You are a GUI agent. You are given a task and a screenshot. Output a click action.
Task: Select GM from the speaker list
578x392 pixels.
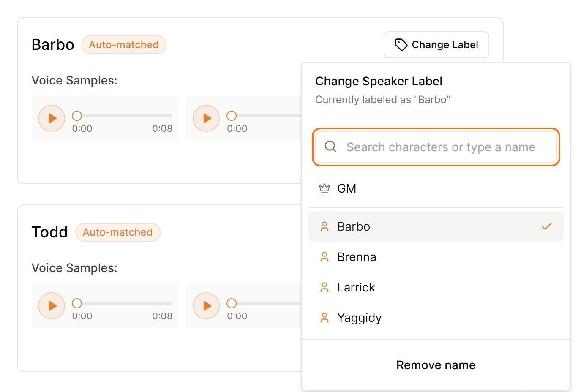click(x=436, y=188)
